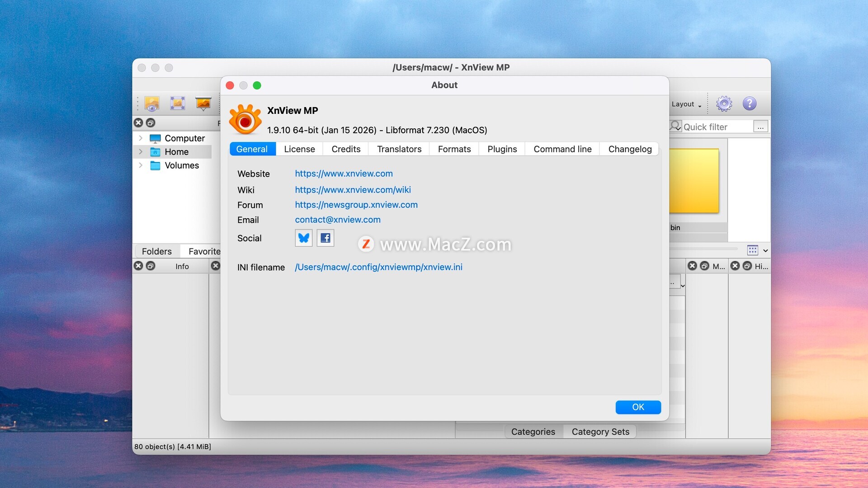Click the Fullscreen toolbar icon
The image size is (868, 488).
tap(178, 103)
